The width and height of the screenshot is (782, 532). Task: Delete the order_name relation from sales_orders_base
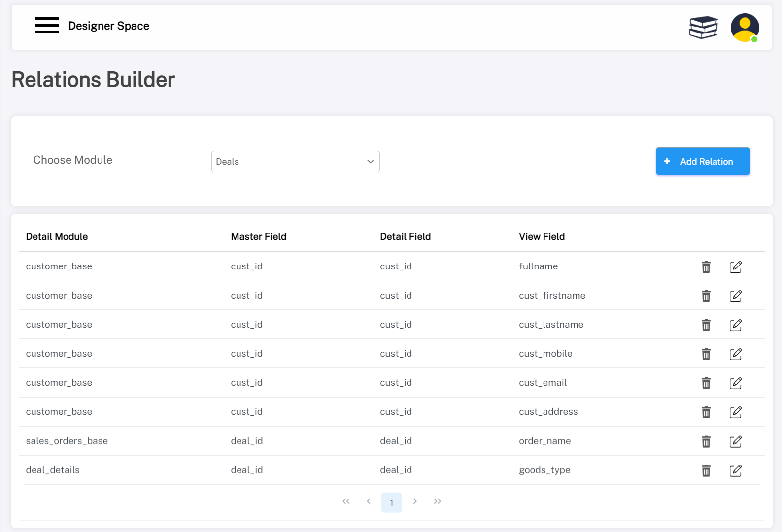[x=706, y=442]
